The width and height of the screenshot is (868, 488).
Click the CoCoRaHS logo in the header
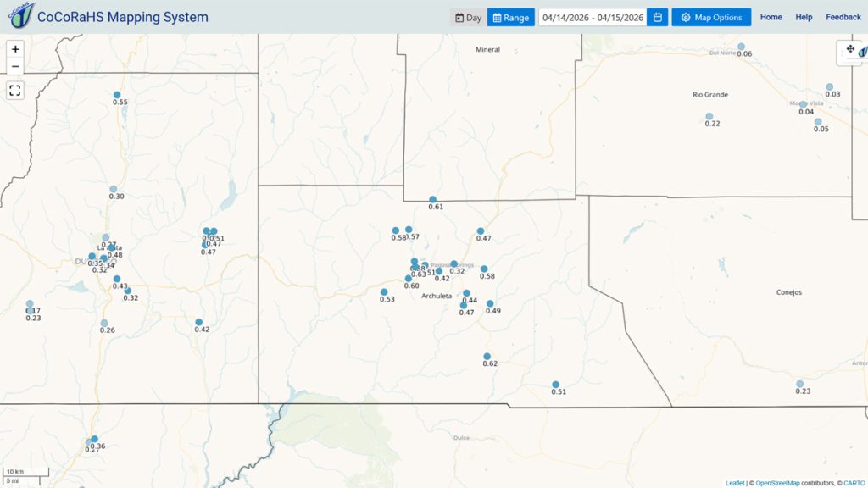tap(21, 15)
